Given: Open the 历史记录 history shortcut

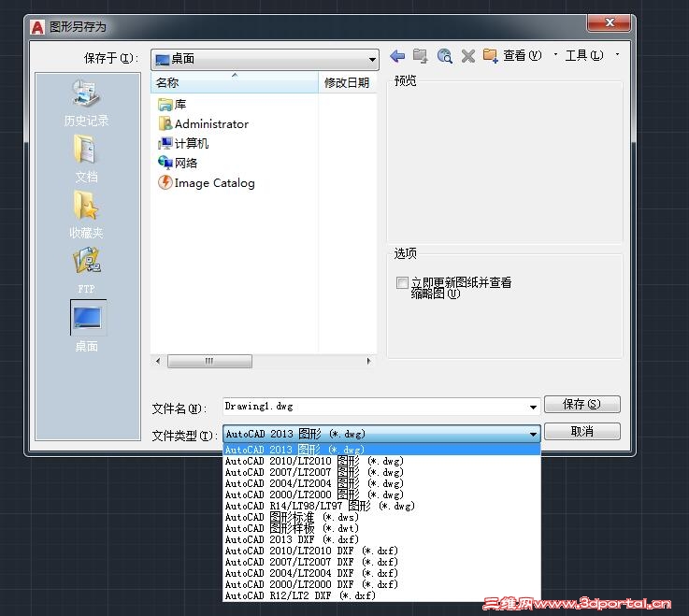Looking at the screenshot, I should [87, 103].
